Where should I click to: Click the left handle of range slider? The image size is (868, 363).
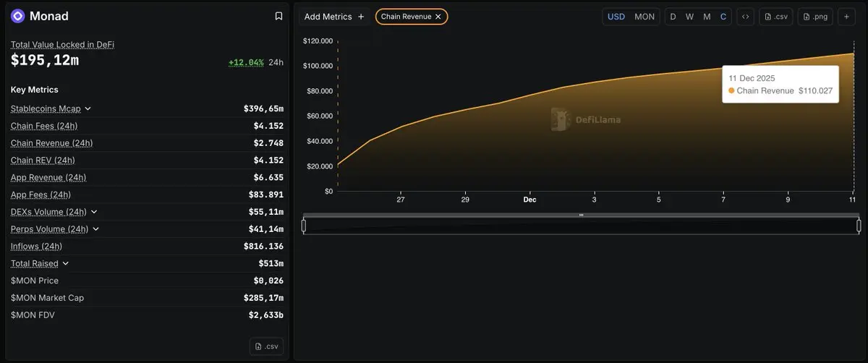(304, 226)
